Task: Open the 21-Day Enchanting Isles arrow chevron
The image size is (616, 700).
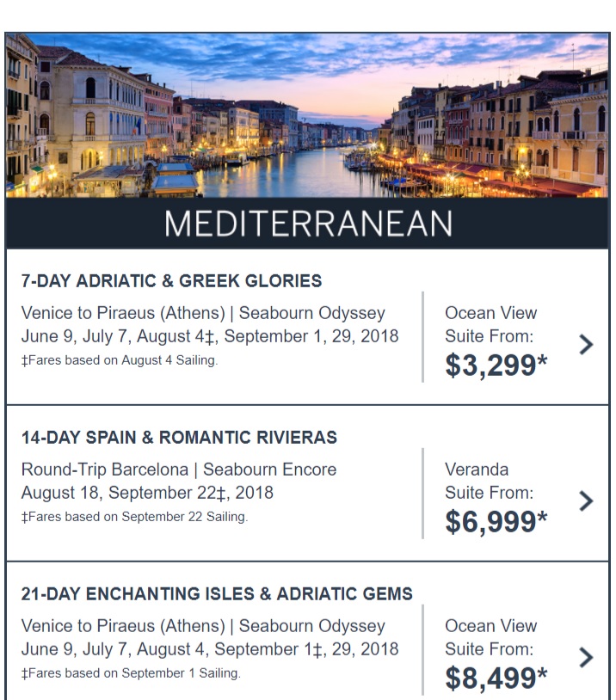Action: 586,658
